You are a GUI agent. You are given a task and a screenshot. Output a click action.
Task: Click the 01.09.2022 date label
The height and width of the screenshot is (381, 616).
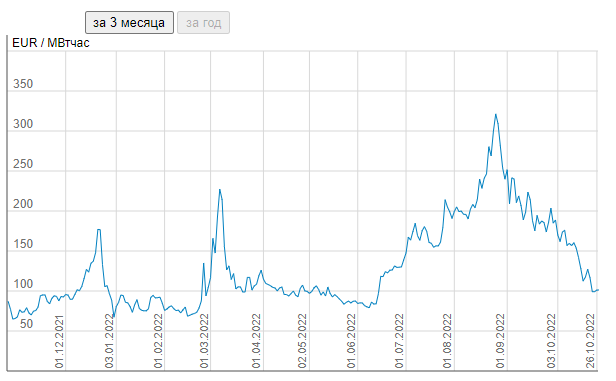500,342
